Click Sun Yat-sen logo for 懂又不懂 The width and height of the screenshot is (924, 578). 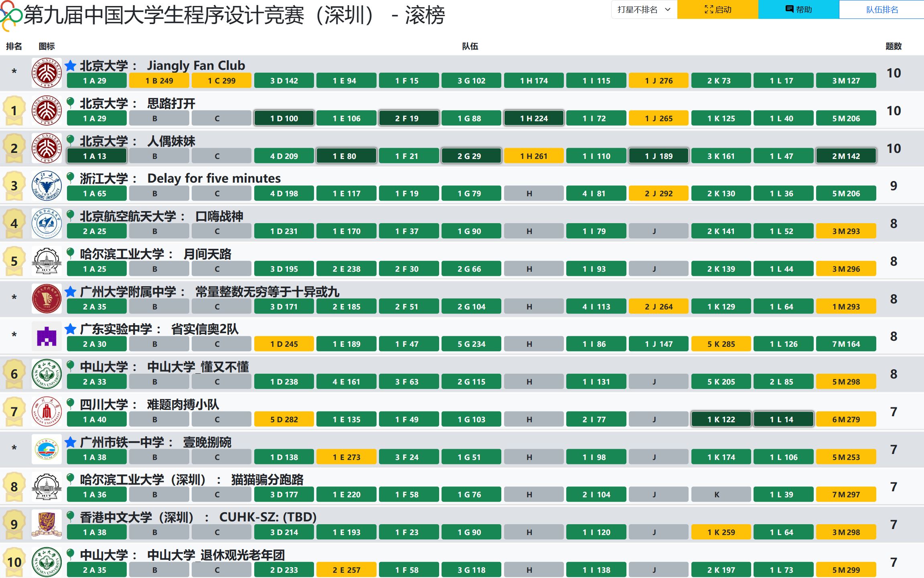(47, 374)
